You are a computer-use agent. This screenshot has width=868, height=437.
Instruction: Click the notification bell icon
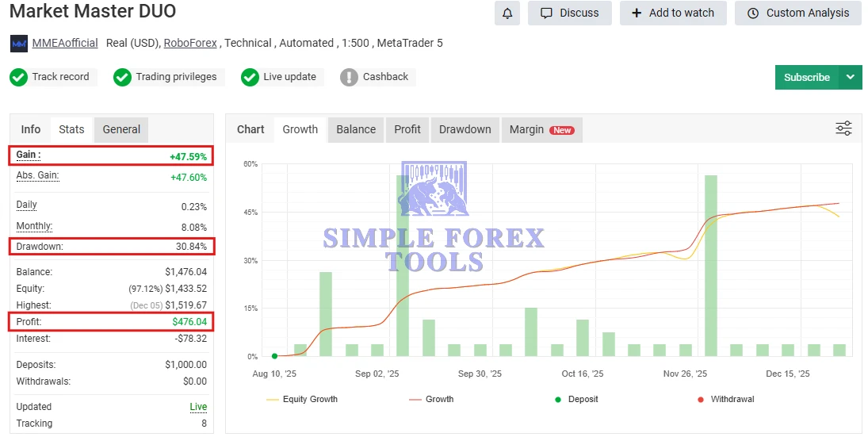(x=507, y=13)
